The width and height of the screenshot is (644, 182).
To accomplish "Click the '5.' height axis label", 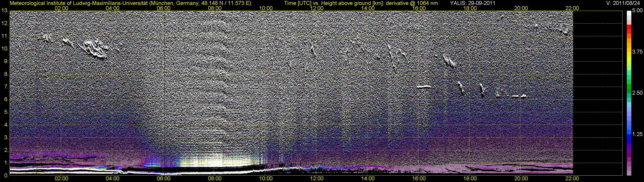I will tap(6, 112).
